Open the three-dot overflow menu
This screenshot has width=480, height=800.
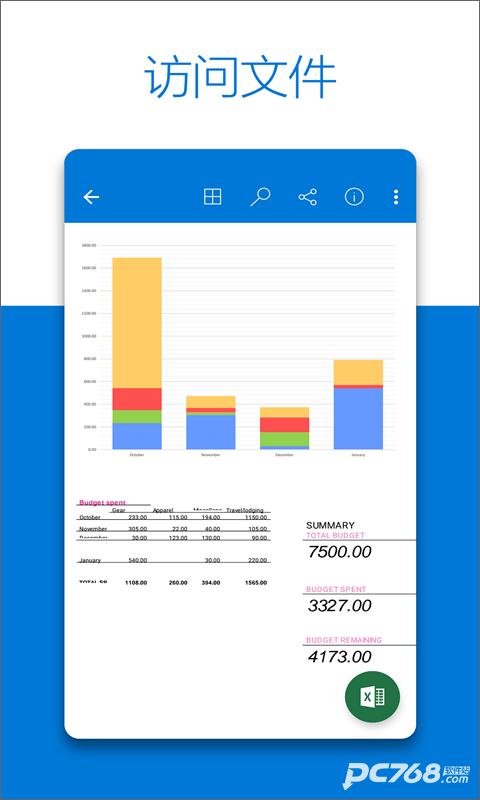[396, 197]
